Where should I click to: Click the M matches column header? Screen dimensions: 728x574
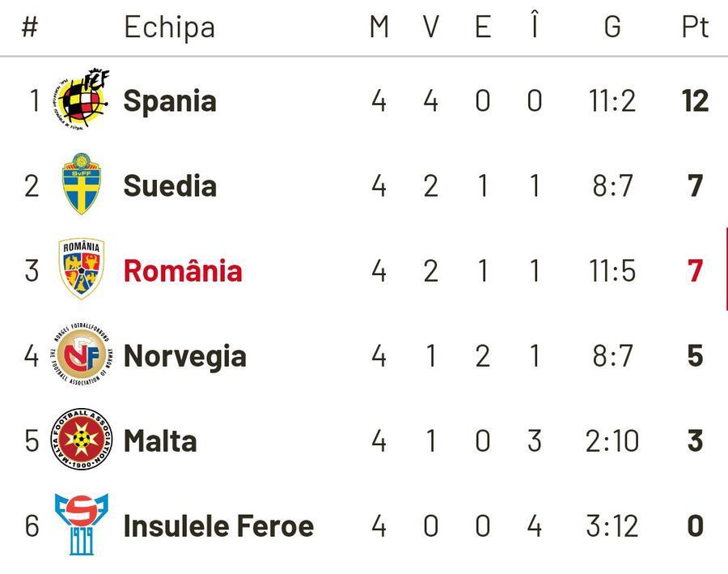tap(379, 27)
